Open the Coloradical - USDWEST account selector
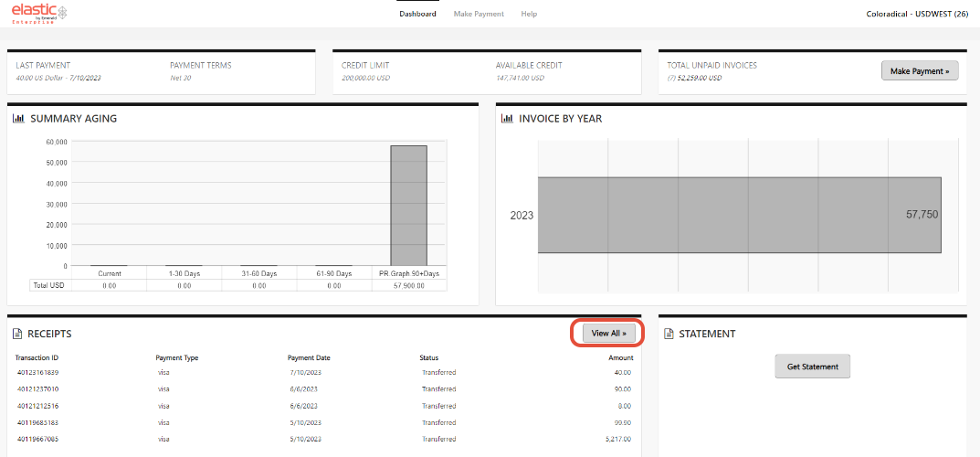This screenshot has height=457, width=980. [x=916, y=14]
